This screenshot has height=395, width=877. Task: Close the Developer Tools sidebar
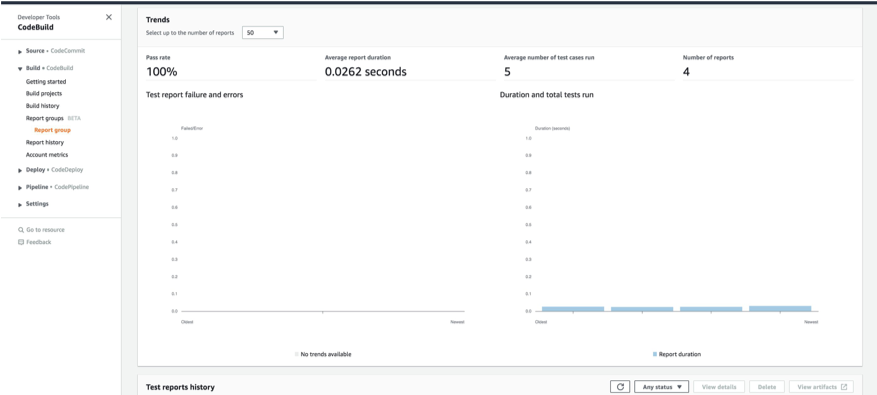109,17
